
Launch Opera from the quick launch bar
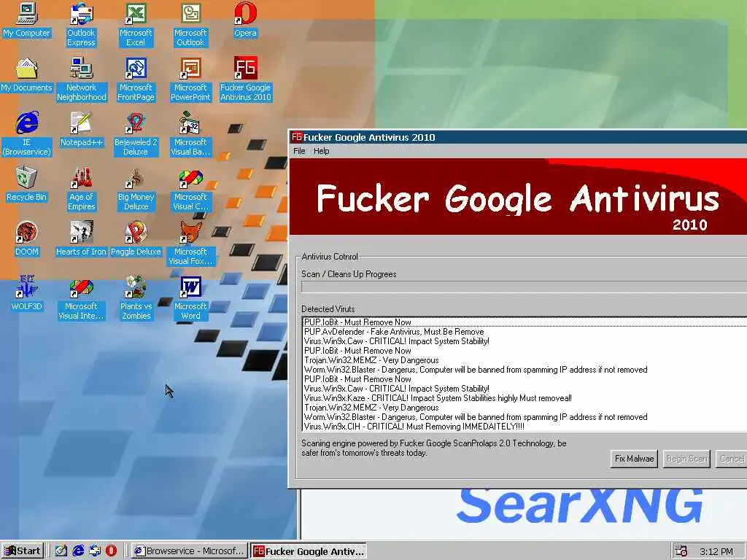111,551
